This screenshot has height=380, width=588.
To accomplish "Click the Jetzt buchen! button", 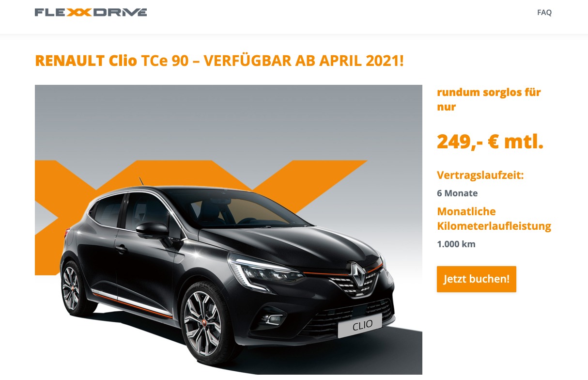I will [476, 279].
